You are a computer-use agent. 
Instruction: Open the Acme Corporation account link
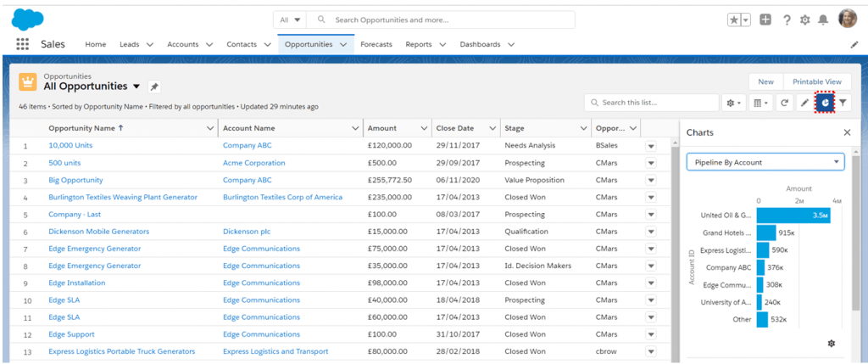point(254,163)
